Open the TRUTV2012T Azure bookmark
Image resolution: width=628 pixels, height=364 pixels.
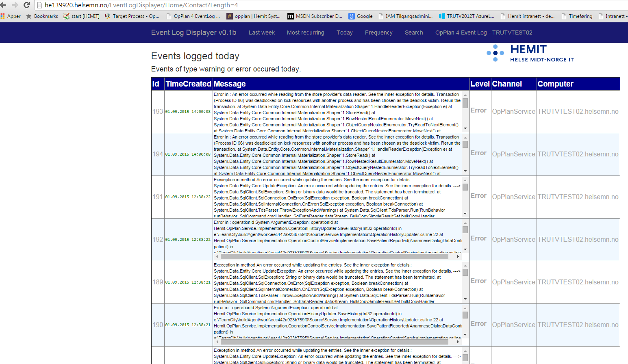point(467,16)
